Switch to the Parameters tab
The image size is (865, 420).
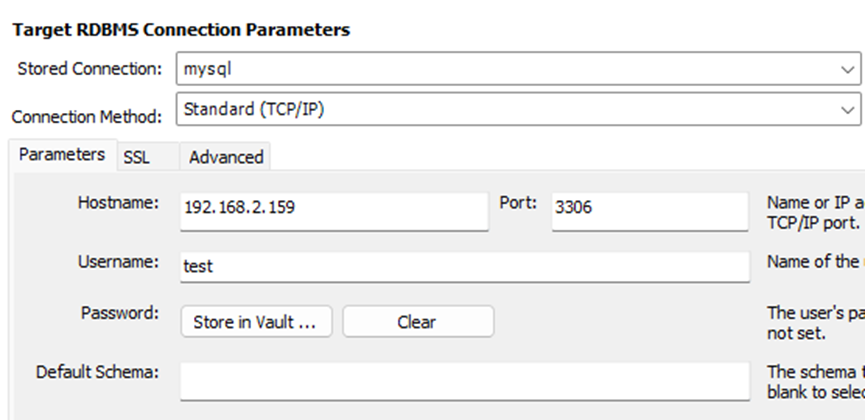pyautogui.click(x=61, y=155)
